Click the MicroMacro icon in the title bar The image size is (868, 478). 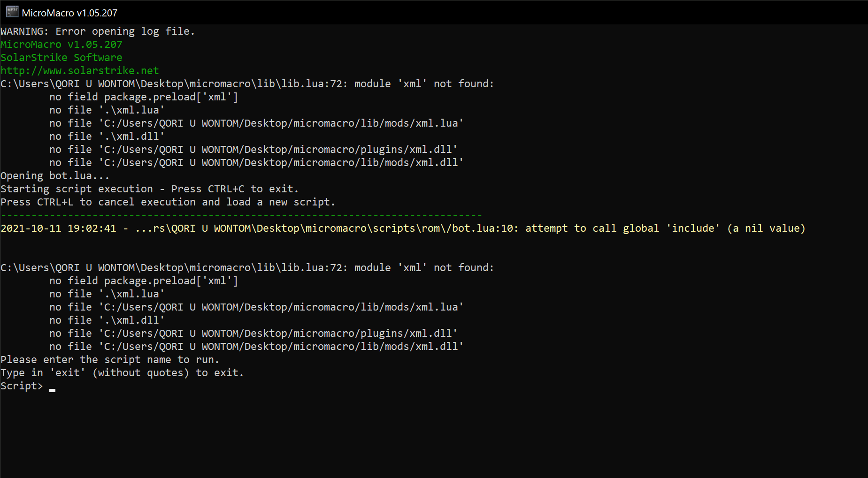point(12,12)
